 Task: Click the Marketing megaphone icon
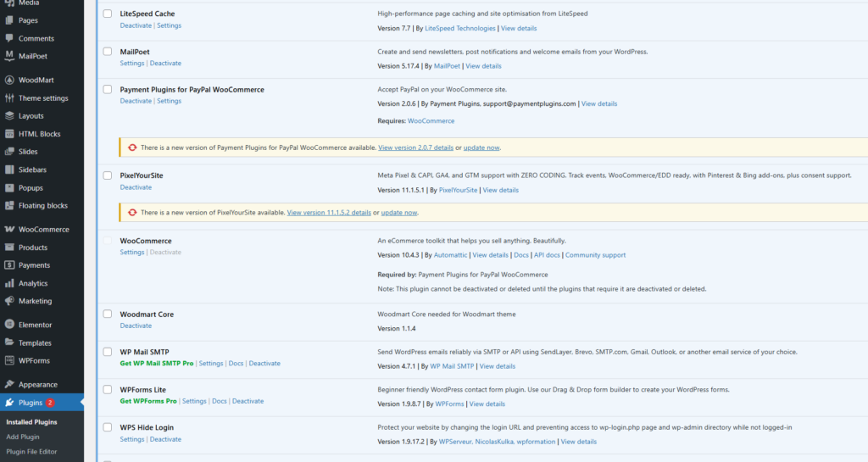9,301
